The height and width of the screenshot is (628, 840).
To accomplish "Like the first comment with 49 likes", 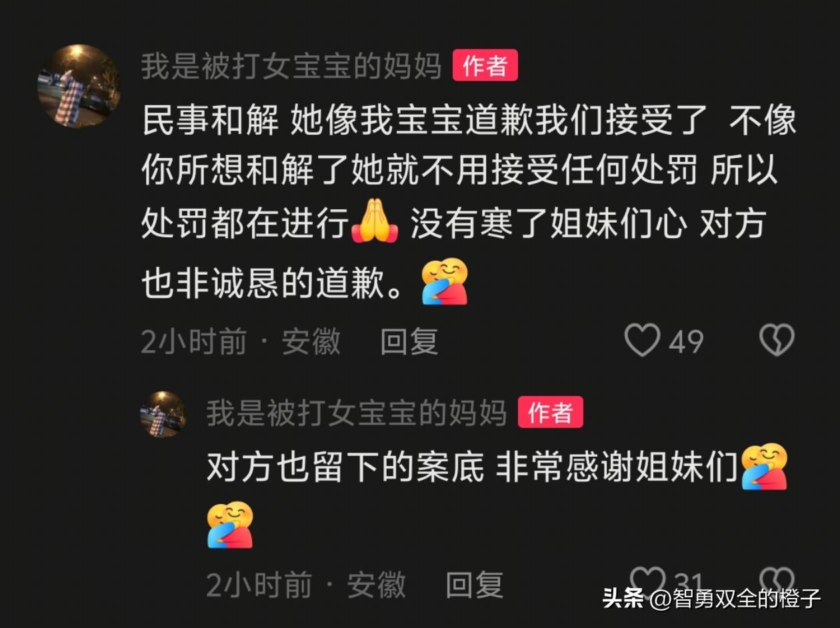I will [642, 340].
